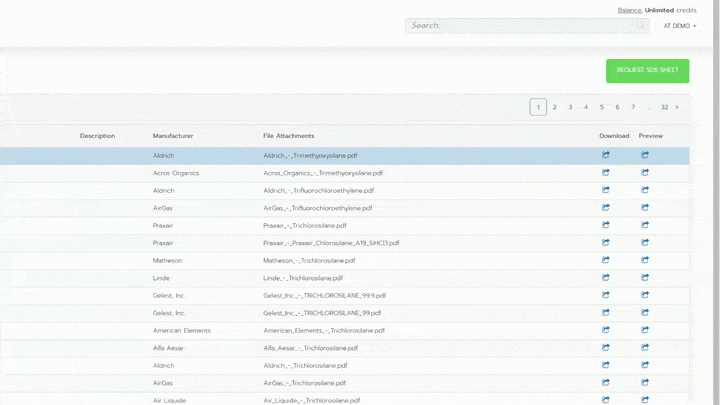Open the AT DEMO account dropdown
720x405 pixels.
(680, 26)
